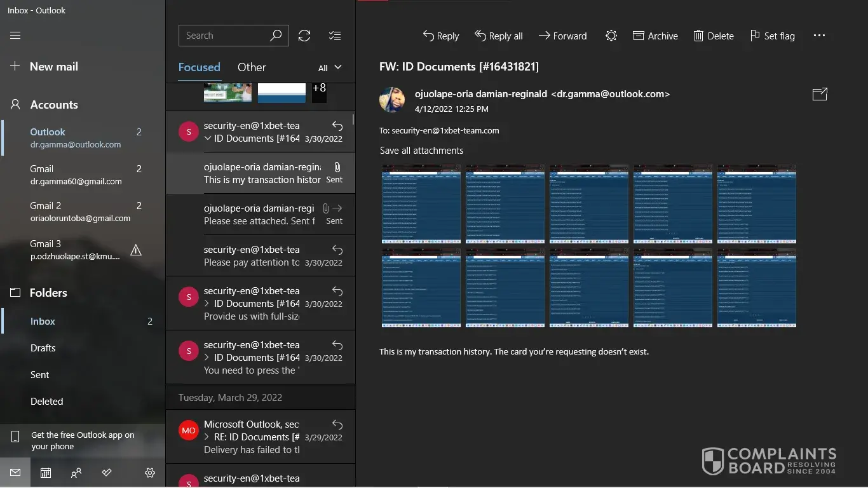The height and width of the screenshot is (488, 868).
Task: Click in the Search input field
Action: (x=224, y=36)
